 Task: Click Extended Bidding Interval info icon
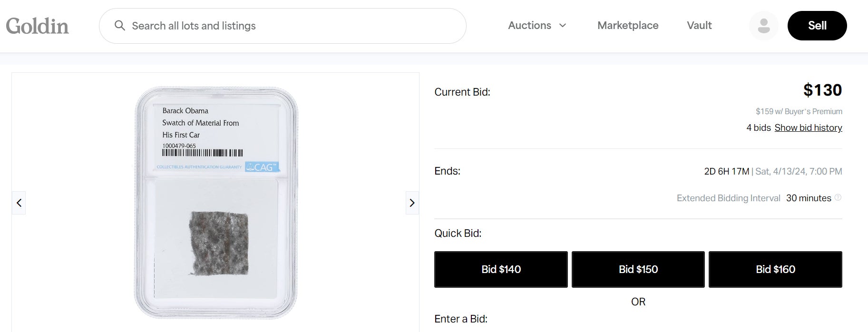coord(838,197)
